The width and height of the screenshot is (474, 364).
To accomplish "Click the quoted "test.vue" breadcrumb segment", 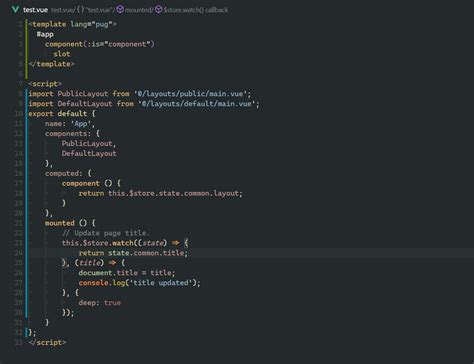I will pyautogui.click(x=98, y=10).
